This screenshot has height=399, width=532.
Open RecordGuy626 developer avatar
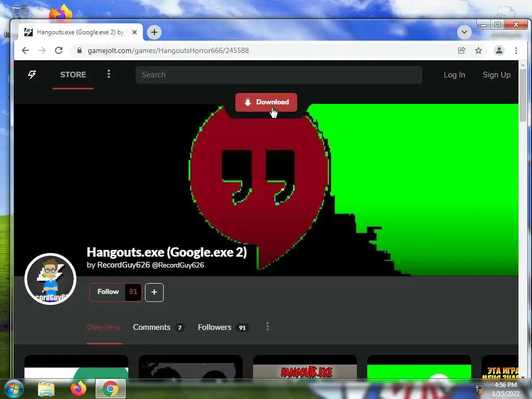point(50,279)
